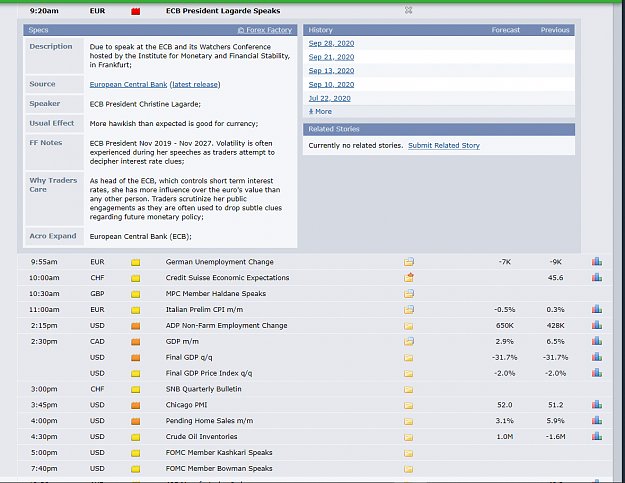Show graph for GDP m/m

(597, 341)
